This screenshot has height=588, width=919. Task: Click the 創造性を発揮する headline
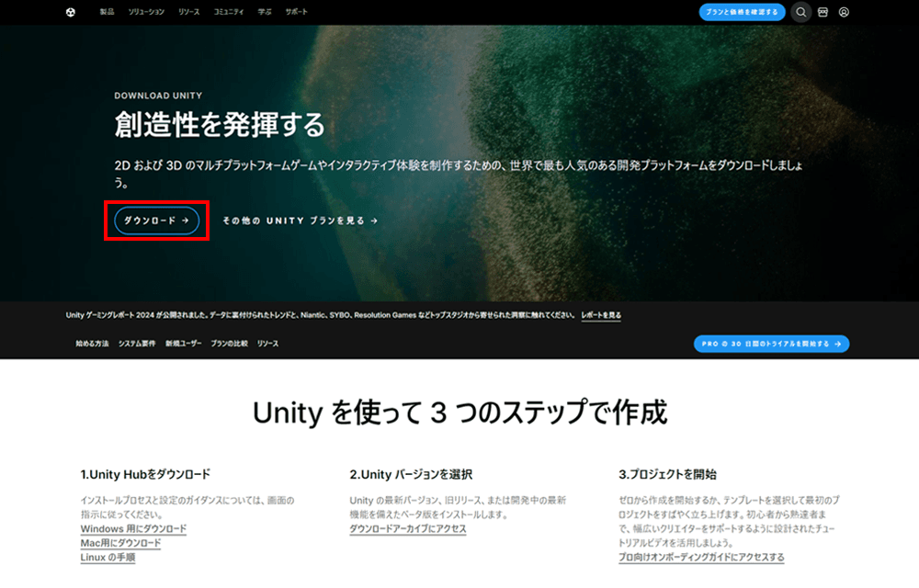click(220, 125)
